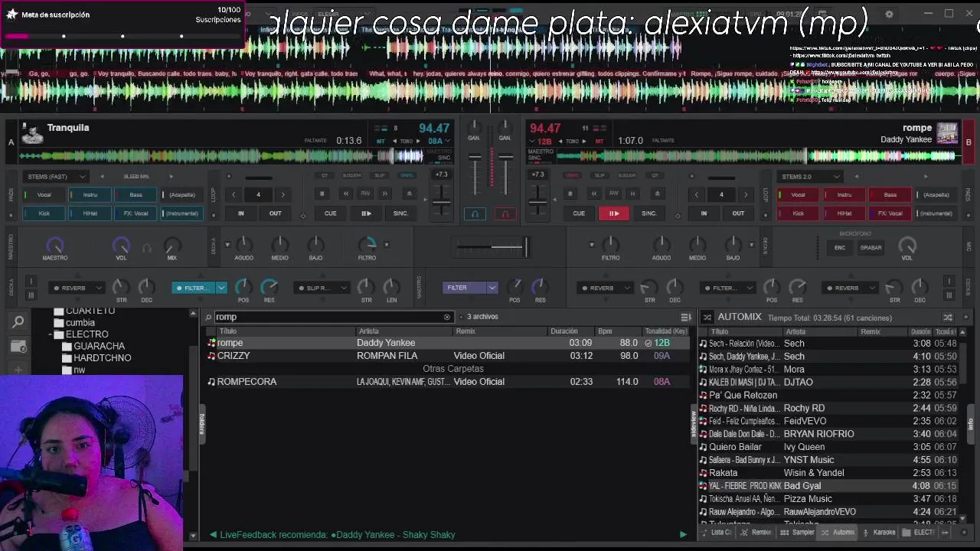Stop playback on deck B
Screen dimensions: 980x551
[570, 194]
